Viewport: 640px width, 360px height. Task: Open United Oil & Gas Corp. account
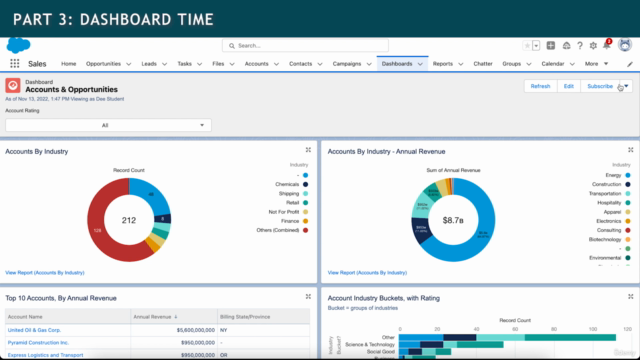[x=34, y=330]
